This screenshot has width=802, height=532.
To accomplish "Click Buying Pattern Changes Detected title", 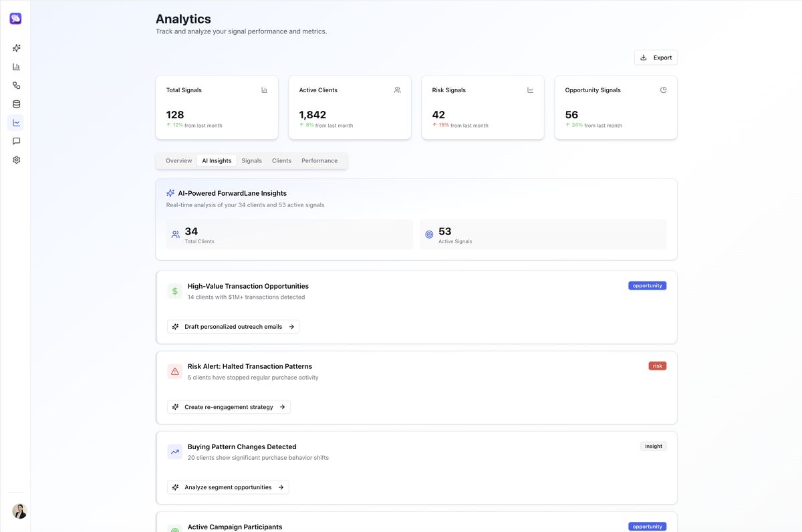I will click(x=242, y=446).
